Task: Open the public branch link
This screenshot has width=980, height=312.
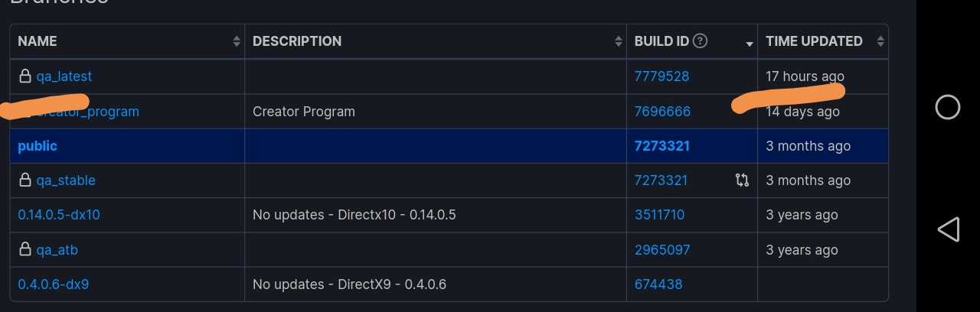Action: coord(38,146)
